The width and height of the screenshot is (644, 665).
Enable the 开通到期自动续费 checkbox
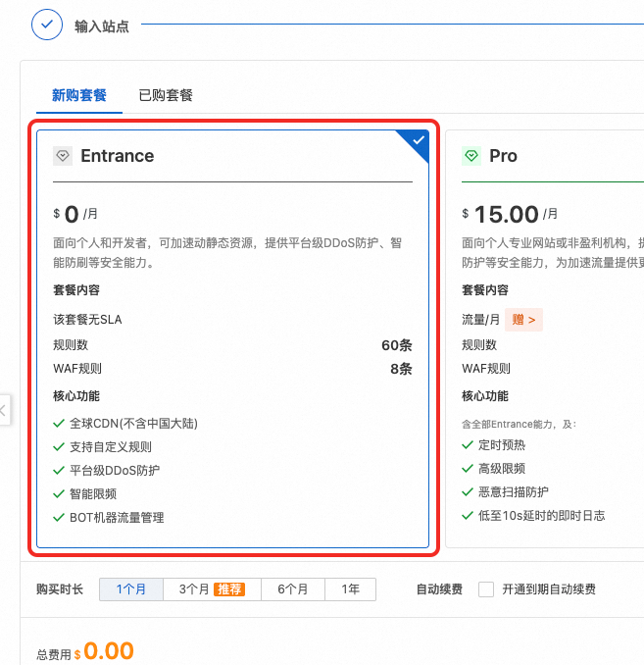(x=485, y=589)
